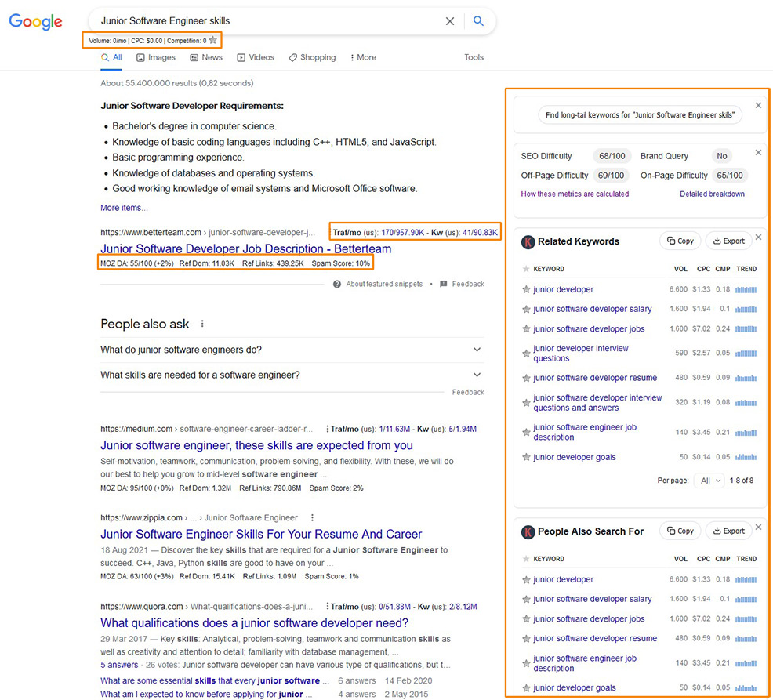Star junior software developer salary in Related Keywords
This screenshot has width=773, height=700.
(526, 309)
